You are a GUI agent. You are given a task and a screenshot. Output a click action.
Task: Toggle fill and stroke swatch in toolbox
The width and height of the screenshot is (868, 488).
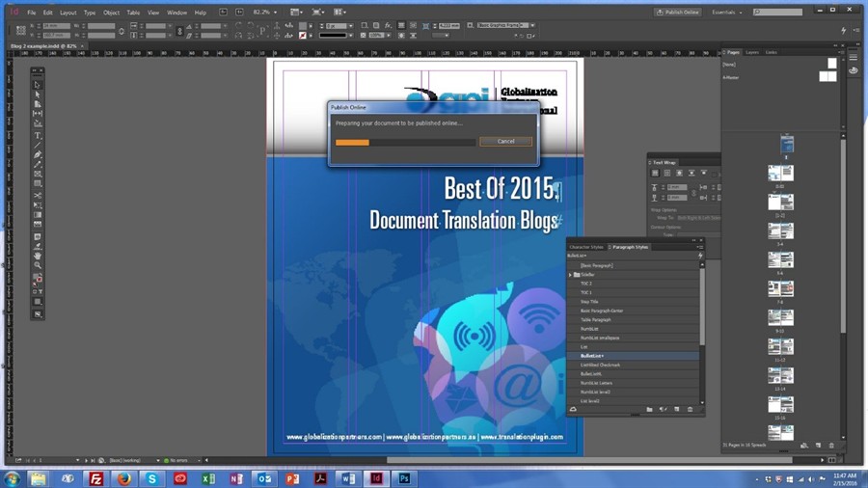(37, 279)
